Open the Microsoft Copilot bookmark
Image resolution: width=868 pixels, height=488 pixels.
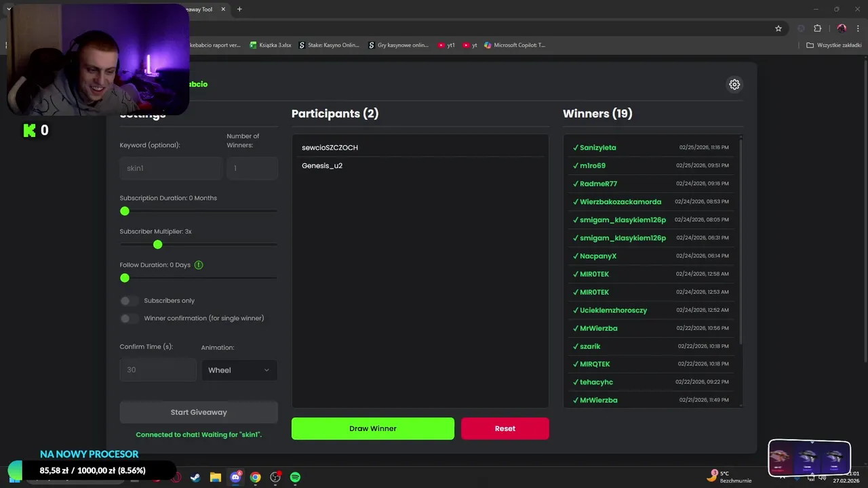(515, 45)
